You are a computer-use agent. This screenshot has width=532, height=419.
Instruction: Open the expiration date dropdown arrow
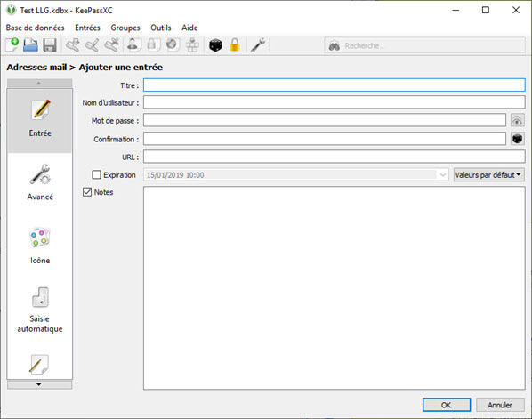coord(443,175)
